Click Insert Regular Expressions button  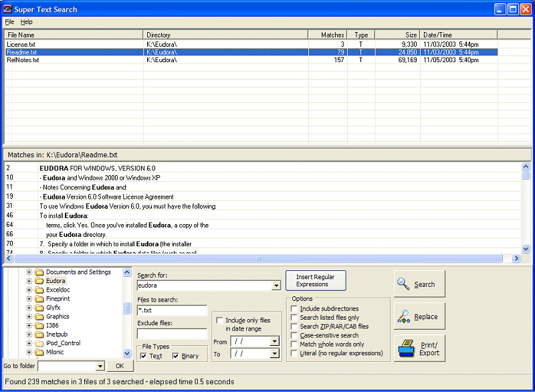[x=316, y=280]
